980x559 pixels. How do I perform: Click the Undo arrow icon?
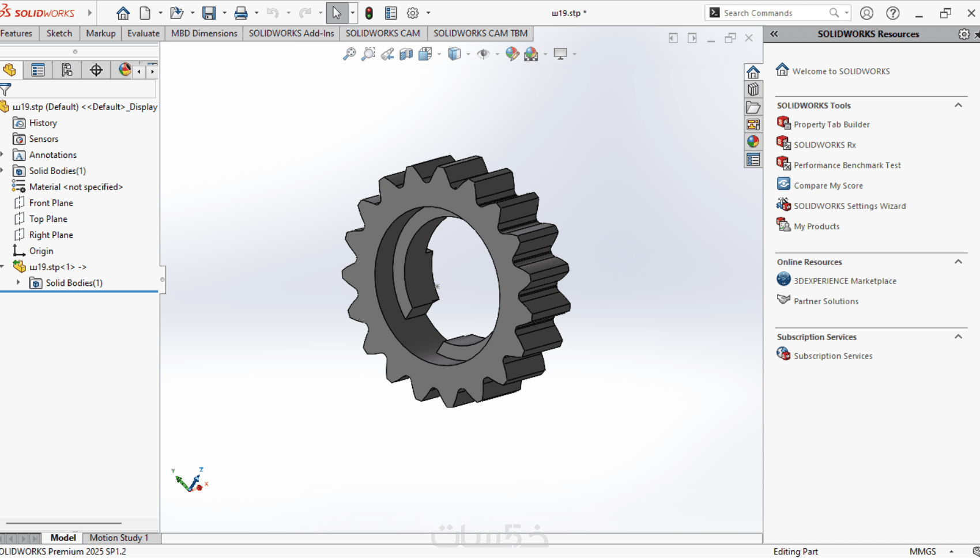coord(273,13)
